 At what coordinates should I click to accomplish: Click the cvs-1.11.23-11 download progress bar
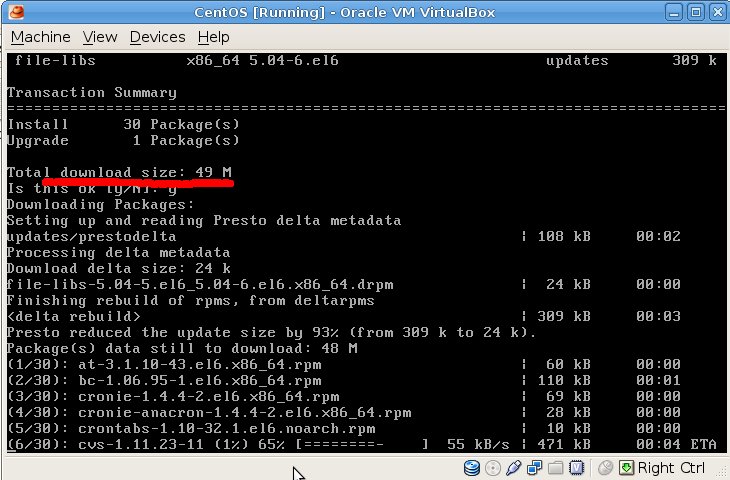tap(362, 445)
